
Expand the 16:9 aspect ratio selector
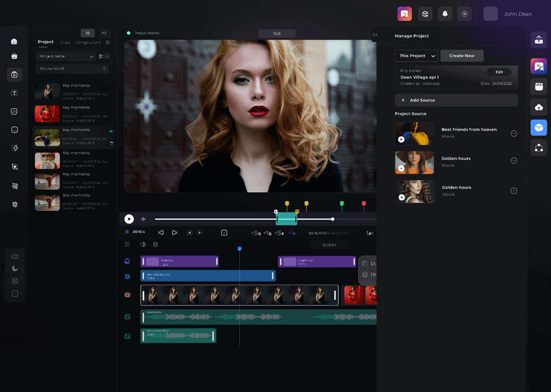(276, 34)
